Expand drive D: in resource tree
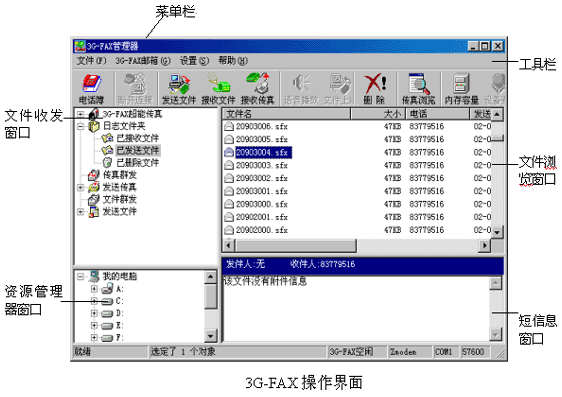This screenshot has height=397, width=562. coord(94,314)
